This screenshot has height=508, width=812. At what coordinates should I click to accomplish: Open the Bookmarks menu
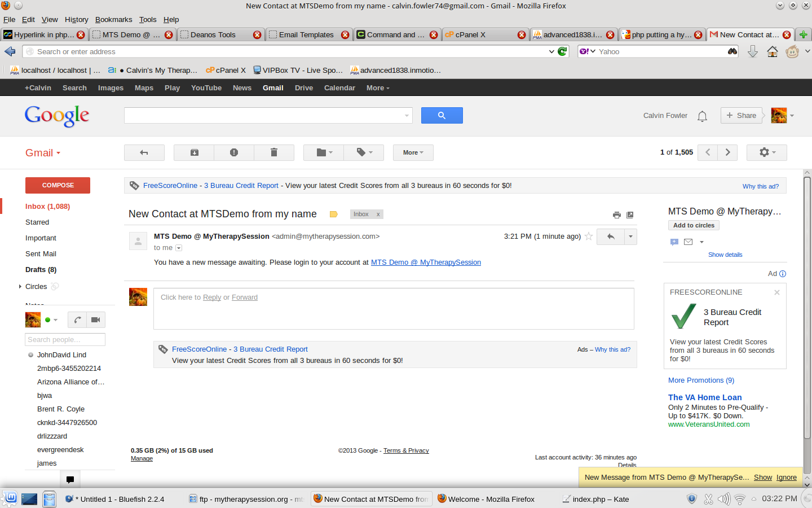(x=113, y=19)
